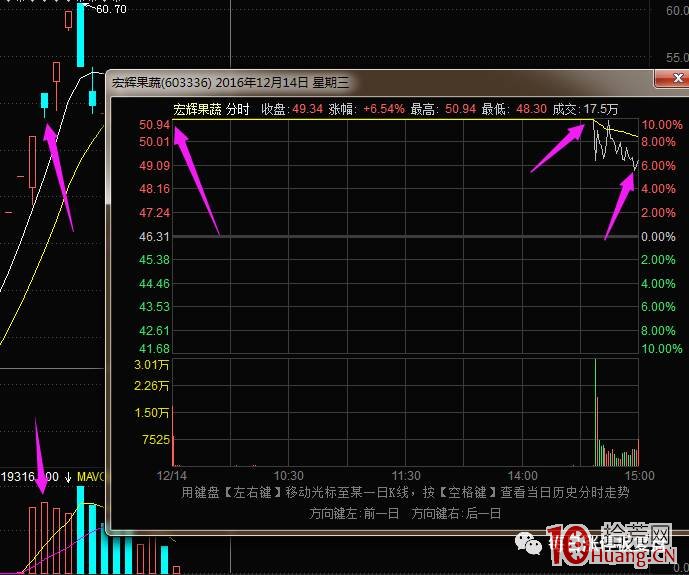The width and height of the screenshot is (689, 575).
Task: Click the 47.24 price axis label
Action: pyautogui.click(x=154, y=213)
